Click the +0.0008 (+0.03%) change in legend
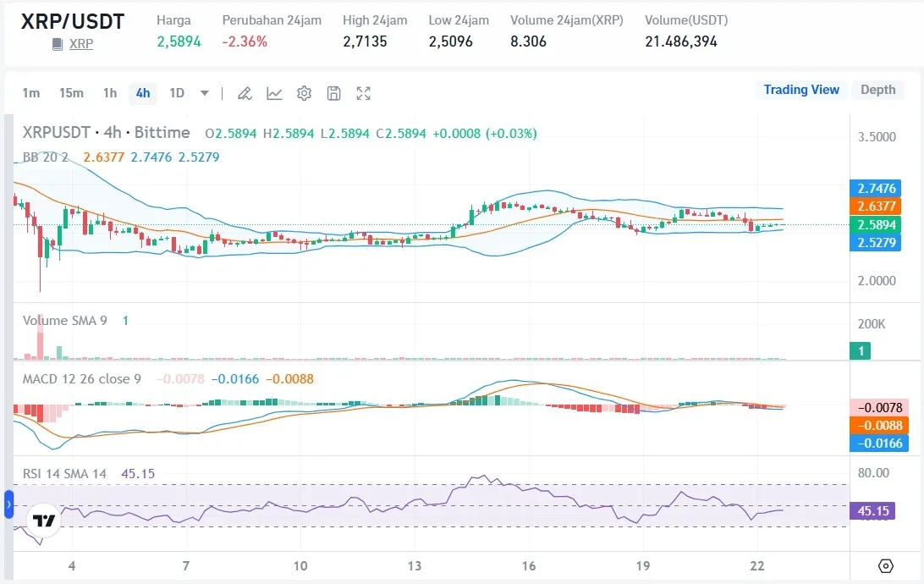This screenshot has height=584, width=924. coord(485,134)
